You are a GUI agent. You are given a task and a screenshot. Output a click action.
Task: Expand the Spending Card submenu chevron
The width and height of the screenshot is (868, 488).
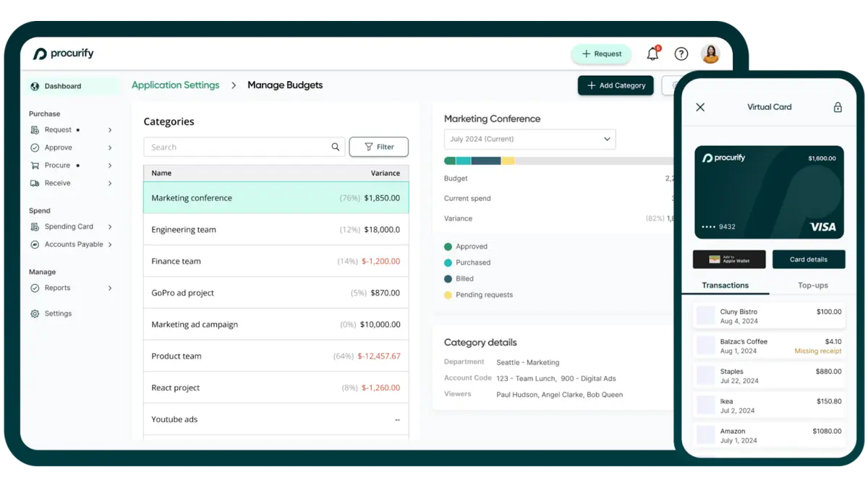110,227
